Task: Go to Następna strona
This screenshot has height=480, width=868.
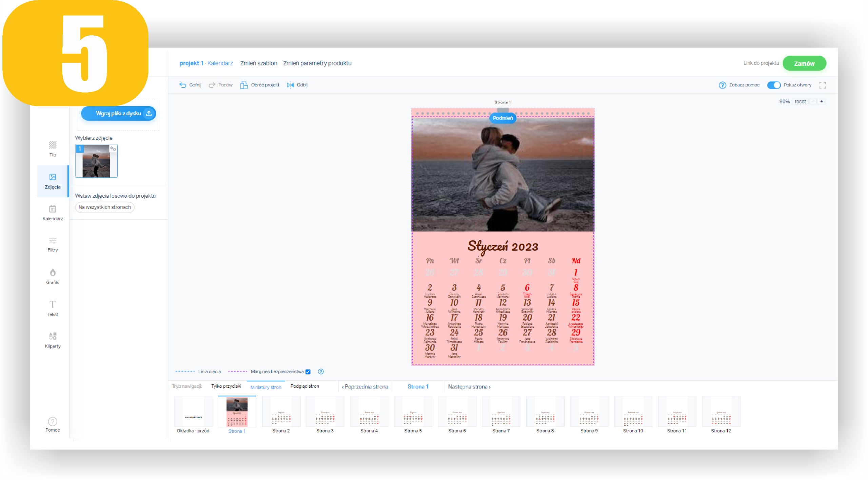Action: [x=469, y=387]
